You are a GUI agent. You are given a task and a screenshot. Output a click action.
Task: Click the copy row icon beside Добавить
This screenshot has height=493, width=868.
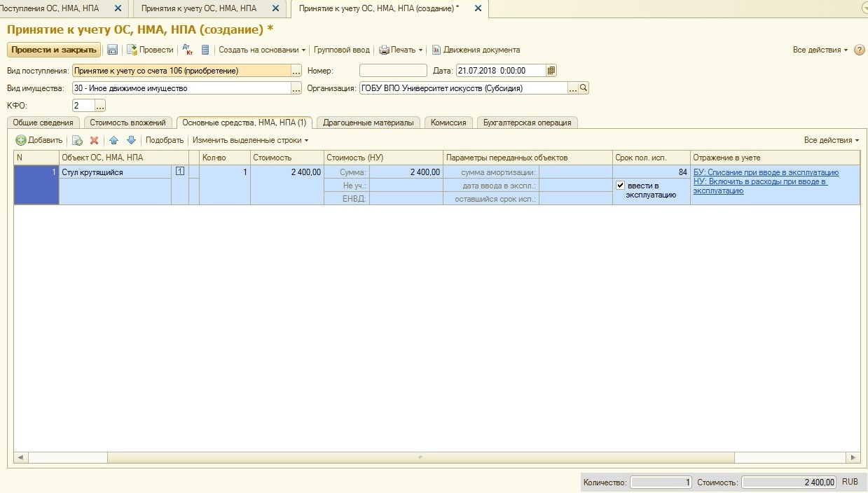[x=77, y=140]
